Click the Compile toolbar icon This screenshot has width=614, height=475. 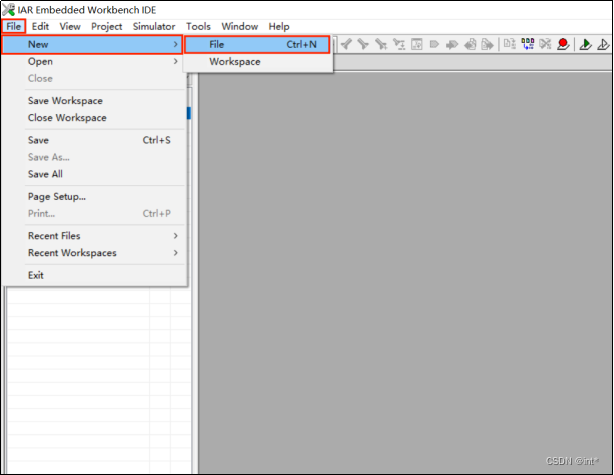pos(509,44)
